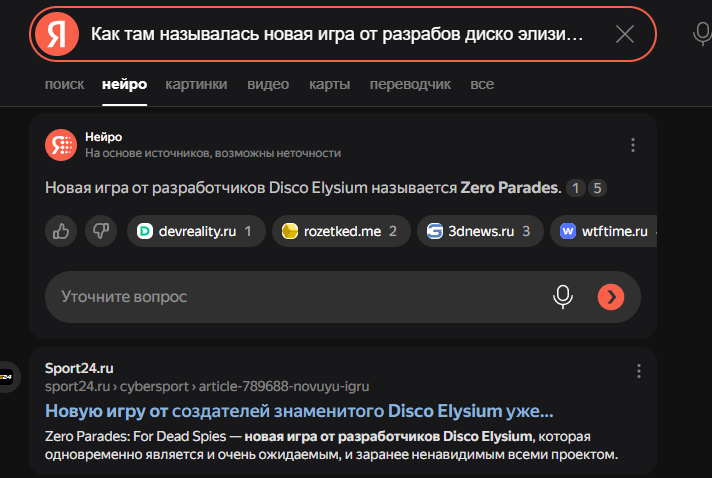Click the 3dnews.ru favicon
Viewport: 712px width, 478px height.
pos(435,231)
